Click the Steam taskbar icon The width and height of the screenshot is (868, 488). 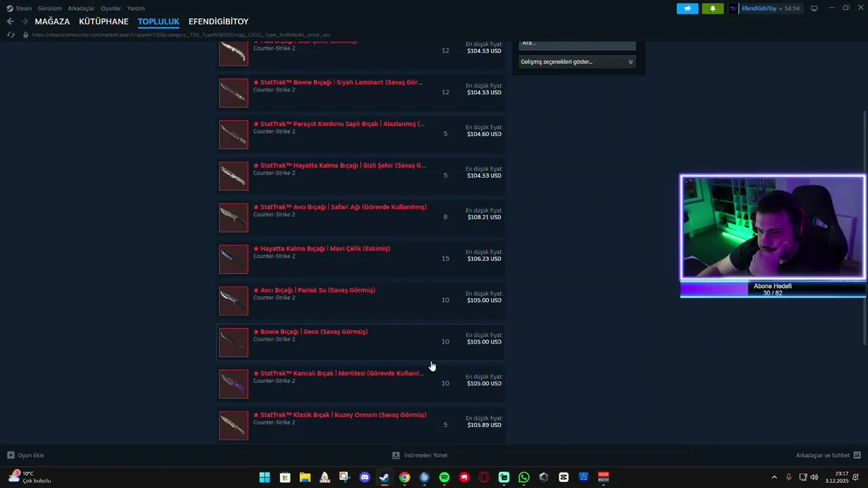click(x=384, y=477)
